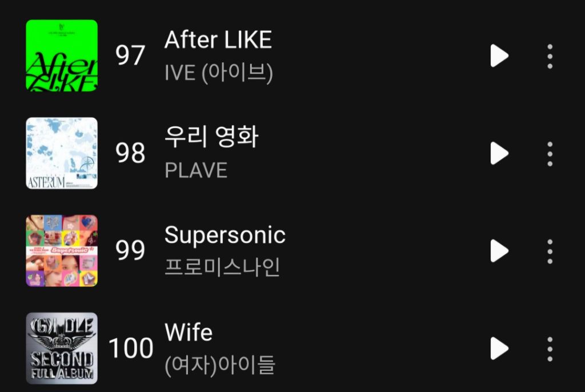Open more options for Supersonic
The height and width of the screenshot is (392, 585).
tap(549, 250)
